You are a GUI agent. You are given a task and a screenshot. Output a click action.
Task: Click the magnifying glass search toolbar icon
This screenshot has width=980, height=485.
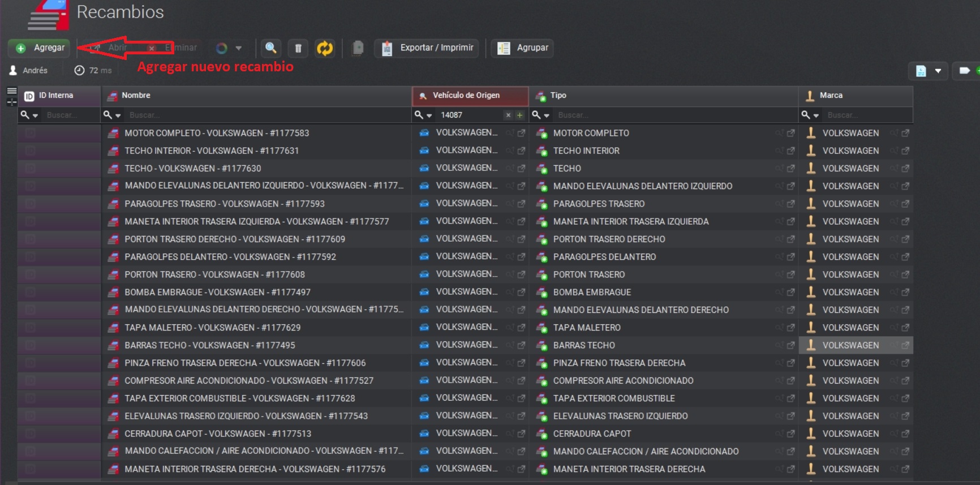[270, 48]
